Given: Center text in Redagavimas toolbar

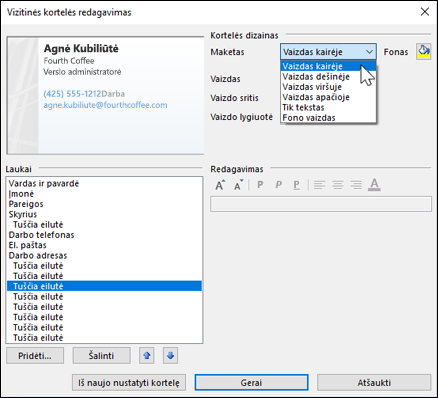Looking at the screenshot, I should coord(338,184).
